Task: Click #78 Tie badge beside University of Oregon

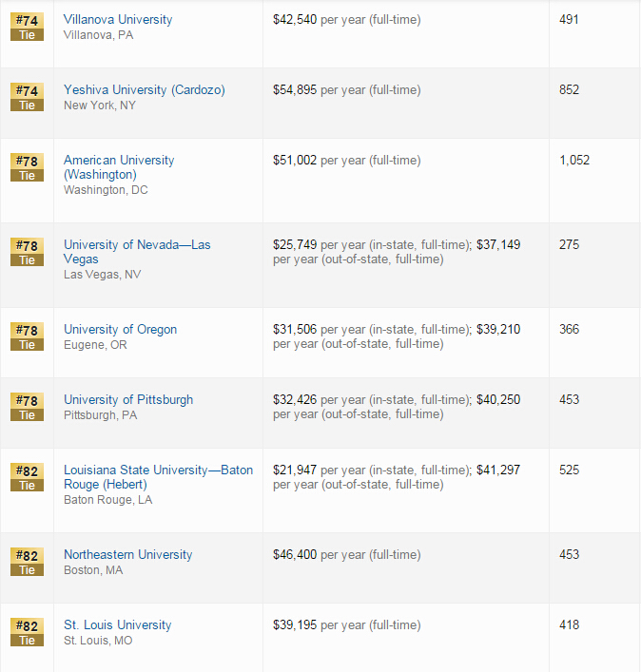Action: tap(27, 336)
